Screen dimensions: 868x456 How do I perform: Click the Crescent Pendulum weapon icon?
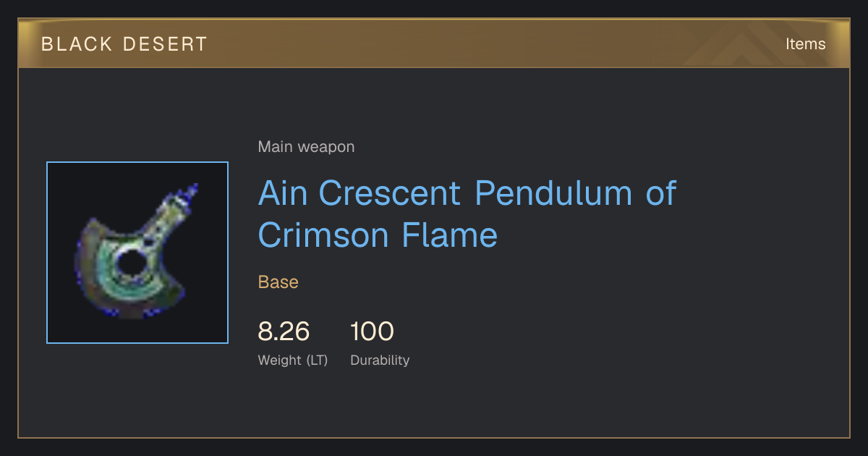(137, 253)
